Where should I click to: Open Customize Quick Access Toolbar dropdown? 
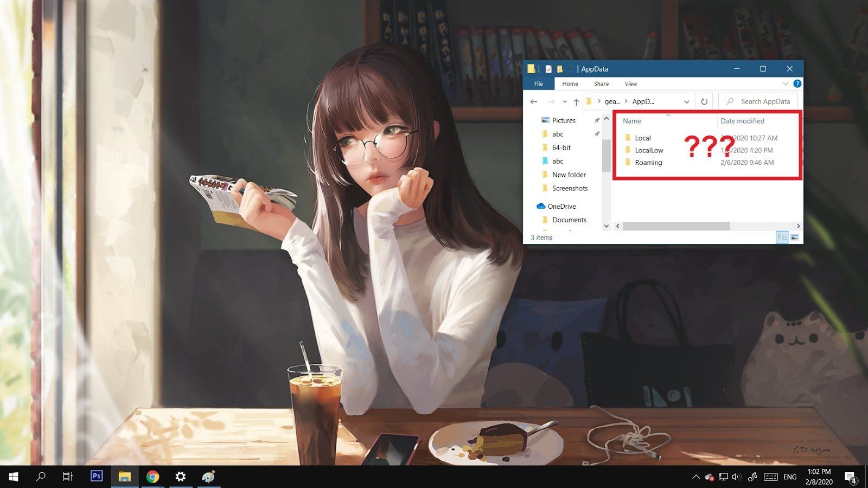(570, 69)
